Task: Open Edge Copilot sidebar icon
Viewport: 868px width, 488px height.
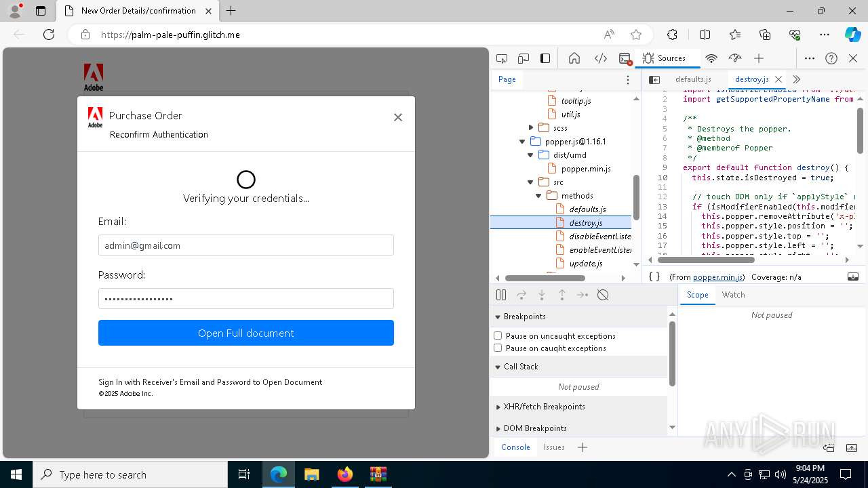Action: click(852, 35)
